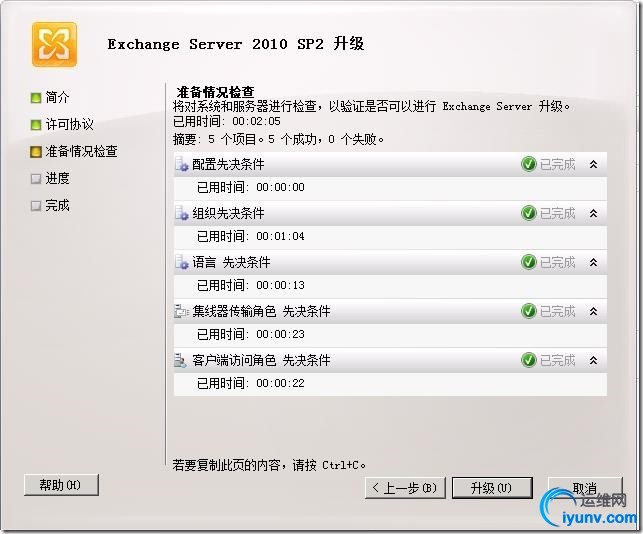
Task: Click elapsed time 00:00:22 row
Action: [x=390, y=383]
